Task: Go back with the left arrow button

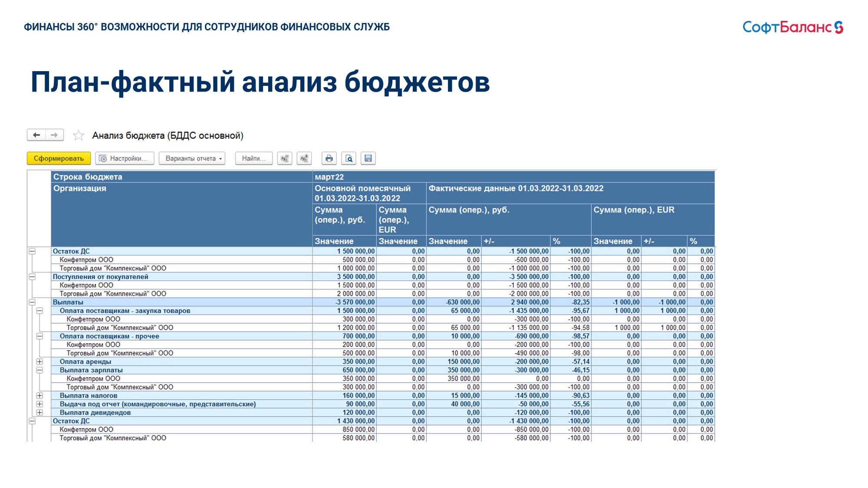Action: pos(36,135)
